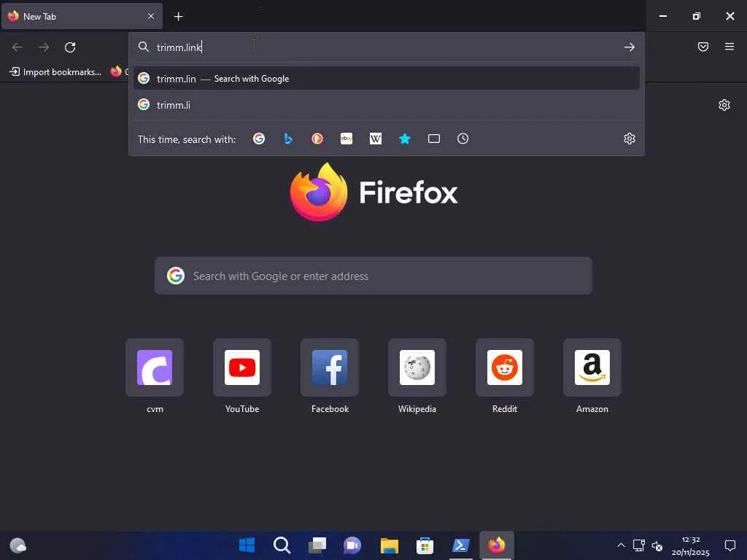The height and width of the screenshot is (560, 747).
Task: Search this time with Google engine icon
Action: pos(259,139)
